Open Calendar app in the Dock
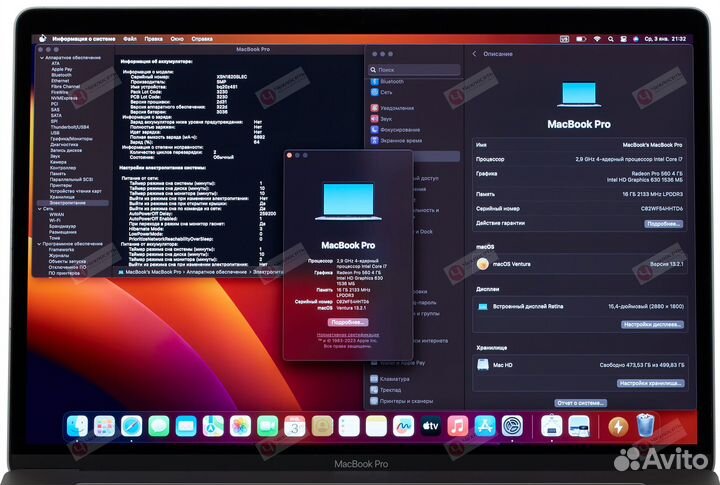This screenshot has width=720, height=485. pyautogui.click(x=295, y=426)
